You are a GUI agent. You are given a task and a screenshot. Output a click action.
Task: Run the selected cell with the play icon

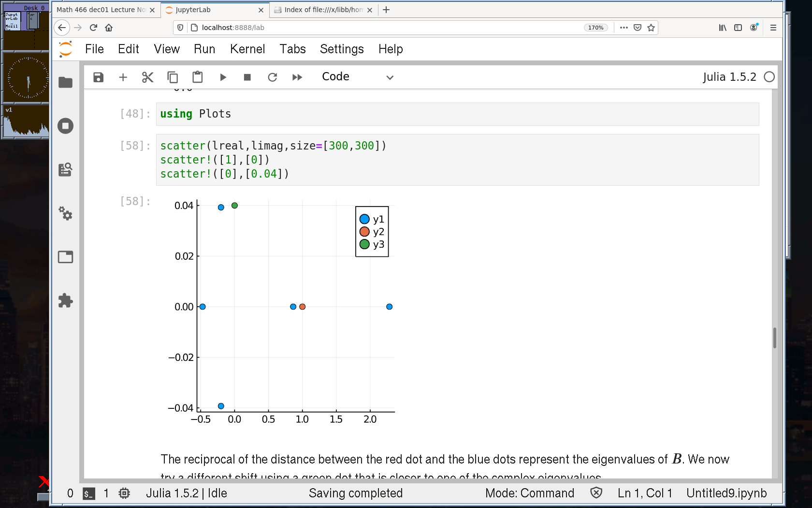(223, 77)
